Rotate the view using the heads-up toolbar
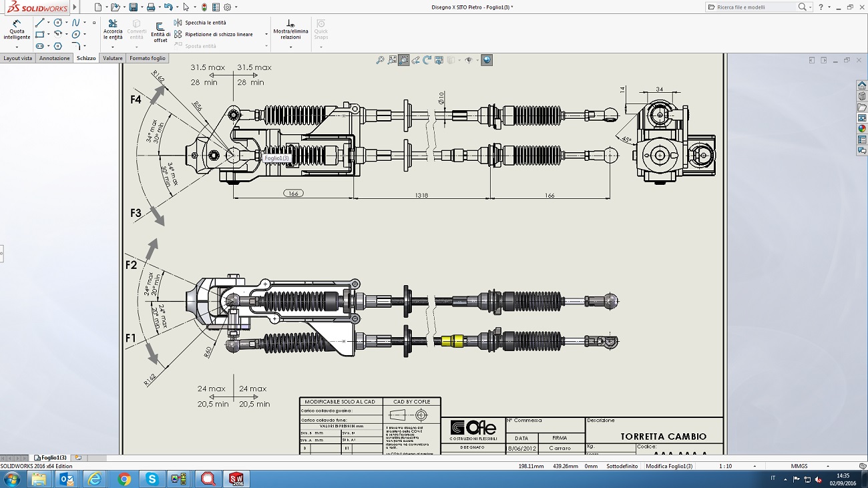Image resolution: width=868 pixels, height=488 pixels. (x=427, y=60)
